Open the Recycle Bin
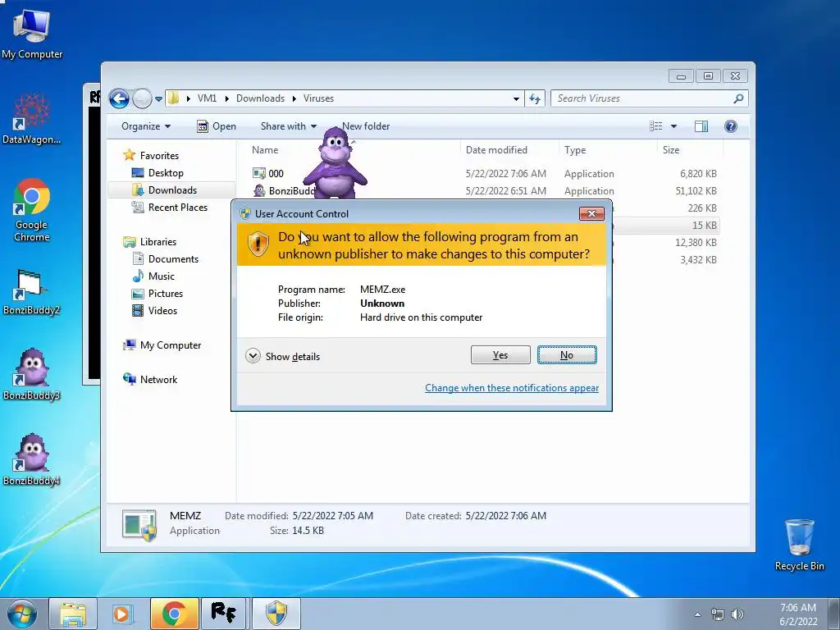This screenshot has width=840, height=630. click(799, 545)
